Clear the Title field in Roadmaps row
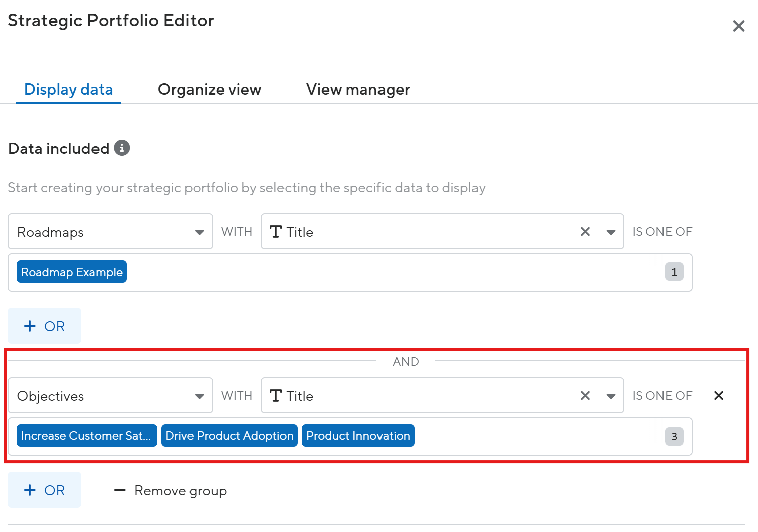 click(x=585, y=232)
